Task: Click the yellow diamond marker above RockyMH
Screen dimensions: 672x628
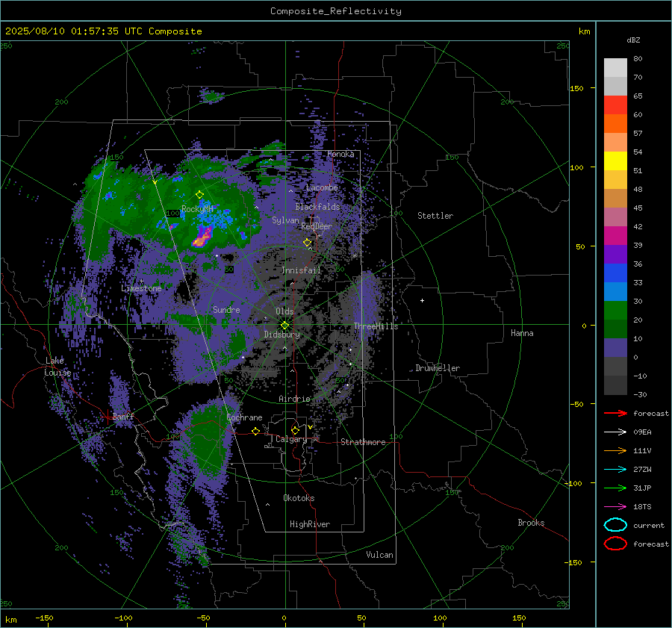Action: (199, 195)
